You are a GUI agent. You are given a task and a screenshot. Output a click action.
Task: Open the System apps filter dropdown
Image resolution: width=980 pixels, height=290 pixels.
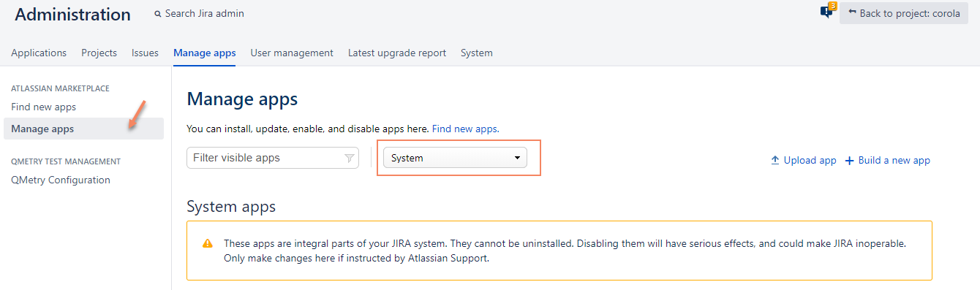(x=455, y=158)
